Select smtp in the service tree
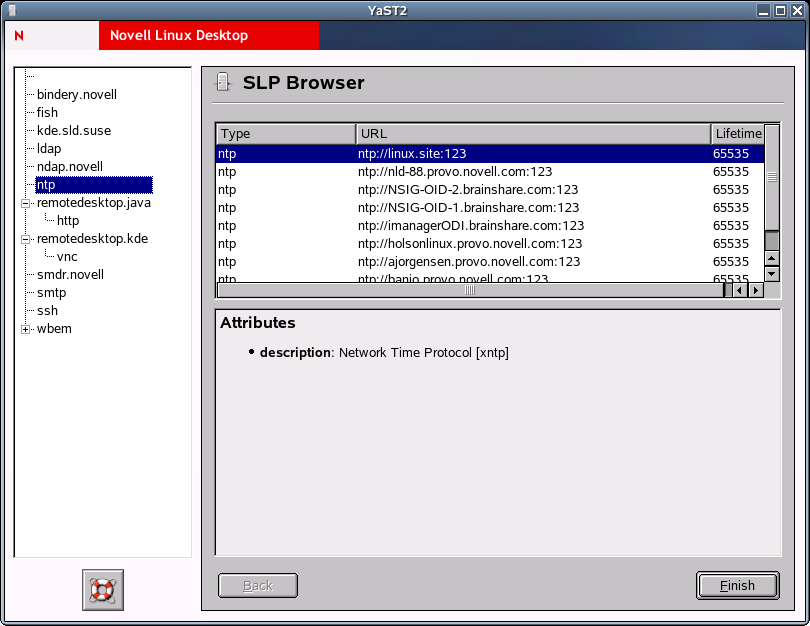 click(52, 293)
